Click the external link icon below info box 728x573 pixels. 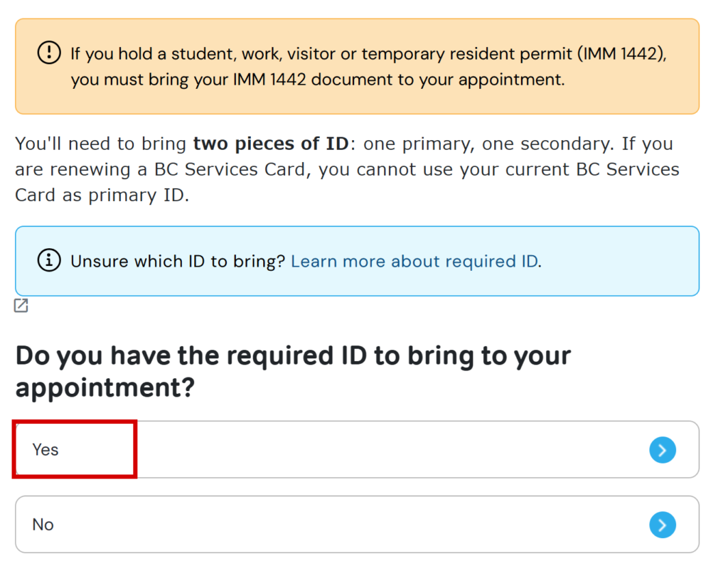click(21, 306)
